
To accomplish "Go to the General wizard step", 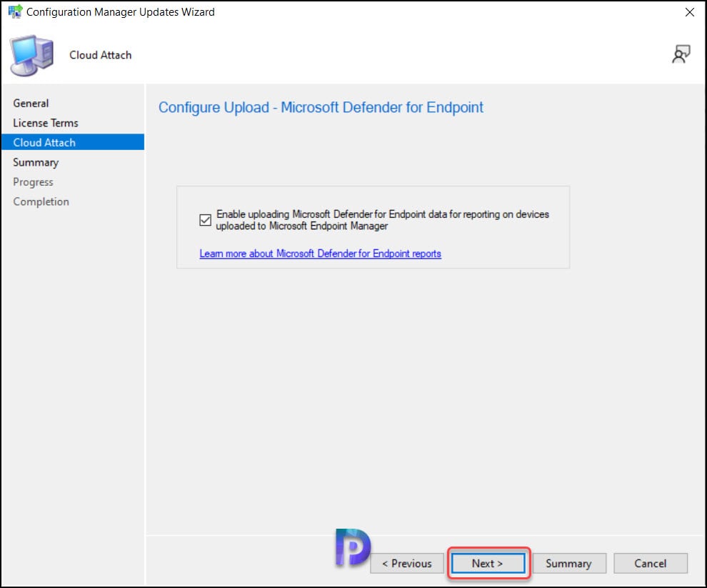I will (x=31, y=104).
